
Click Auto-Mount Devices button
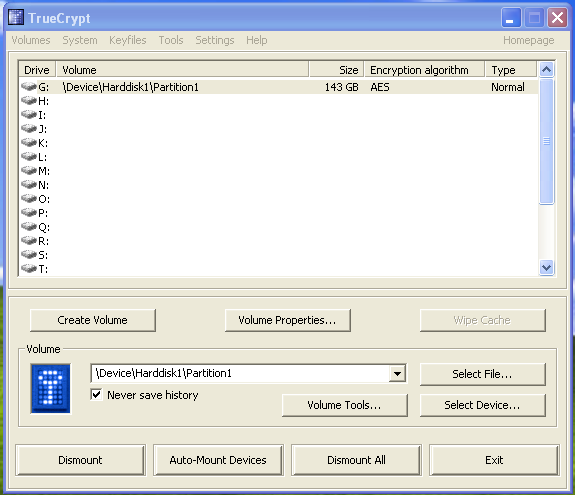(218, 460)
